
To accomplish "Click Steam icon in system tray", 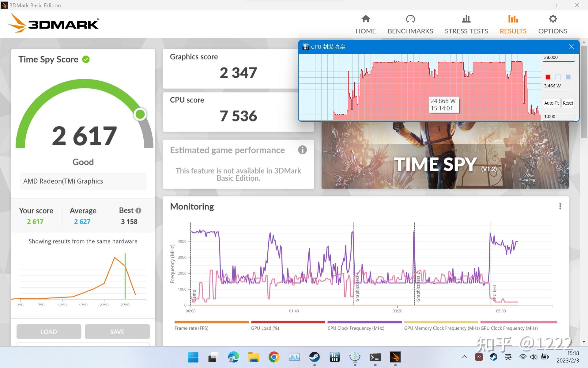I will click(493, 357).
